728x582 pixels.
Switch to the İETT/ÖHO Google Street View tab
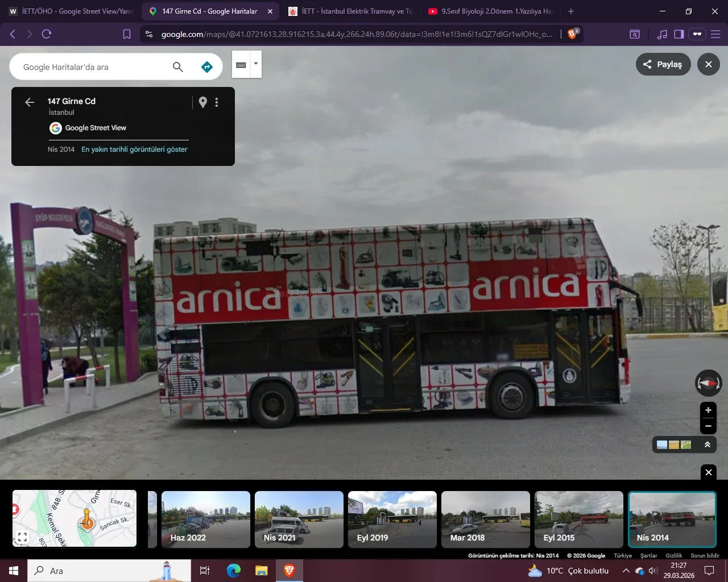tap(71, 11)
